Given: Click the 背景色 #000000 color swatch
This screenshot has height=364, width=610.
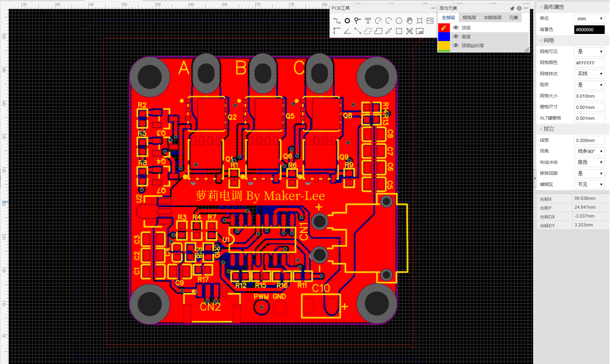Looking at the screenshot, I should [x=589, y=30].
